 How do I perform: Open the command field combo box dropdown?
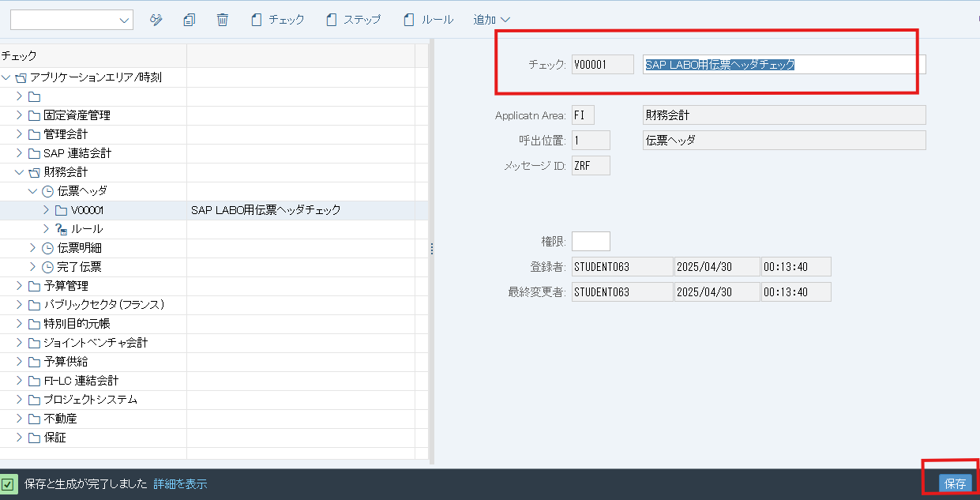tap(124, 21)
